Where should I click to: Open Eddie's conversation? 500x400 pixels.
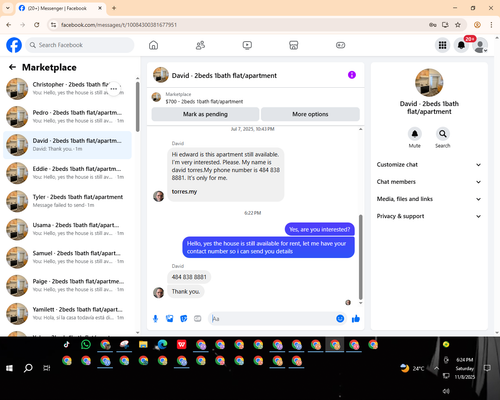coord(67,173)
